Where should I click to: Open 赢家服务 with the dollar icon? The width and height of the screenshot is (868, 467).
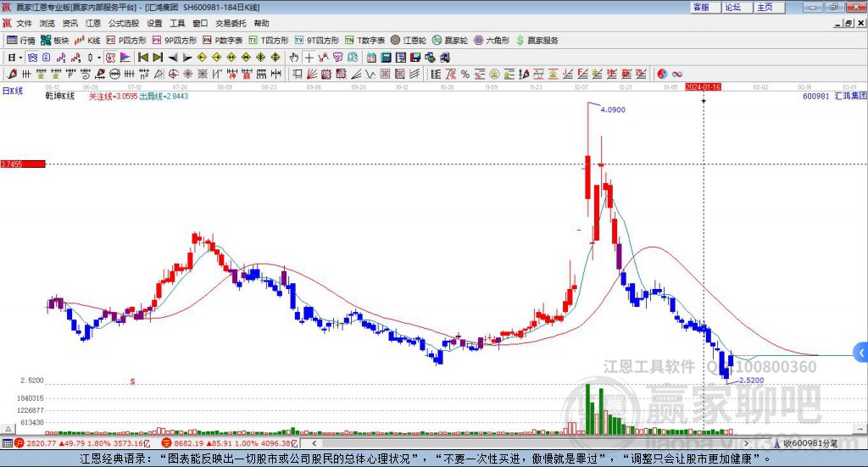537,41
